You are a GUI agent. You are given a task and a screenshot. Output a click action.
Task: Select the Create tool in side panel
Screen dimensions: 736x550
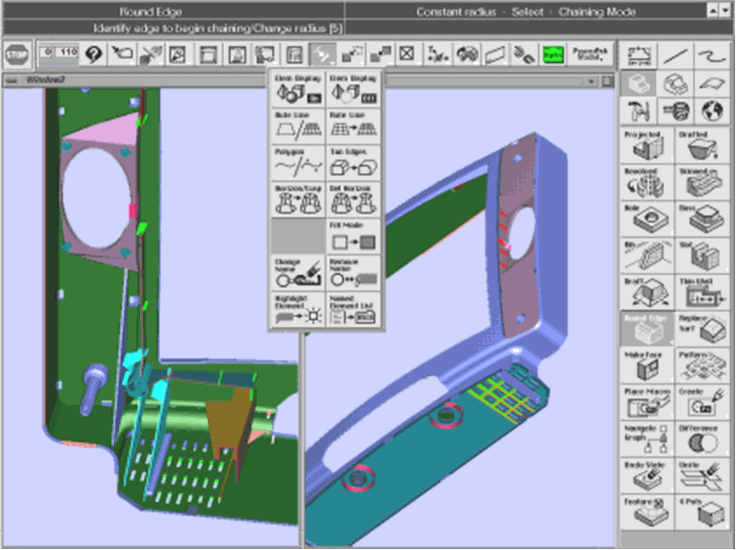[x=702, y=403]
